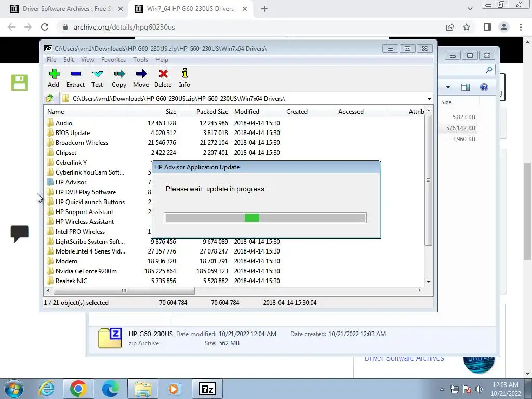Toggle Chrome side panel icon
Image resolution: width=532 pixels, height=399 pixels.
tap(487, 27)
